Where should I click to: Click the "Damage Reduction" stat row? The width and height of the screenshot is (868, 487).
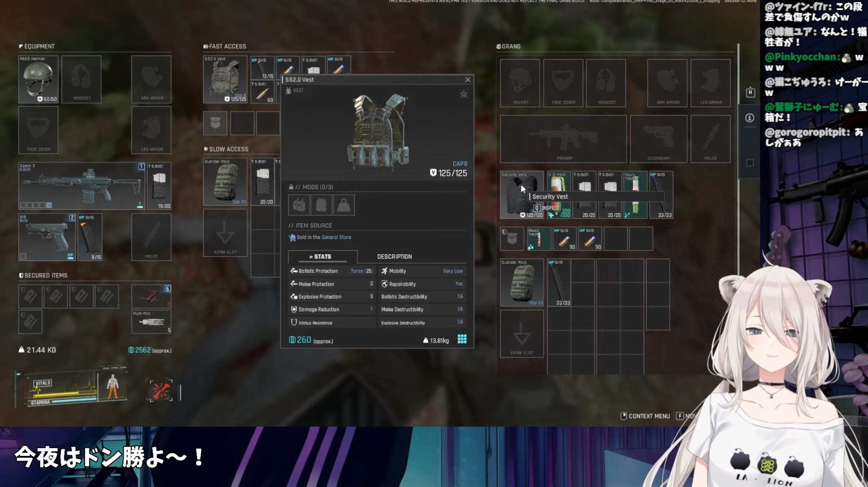click(x=332, y=310)
